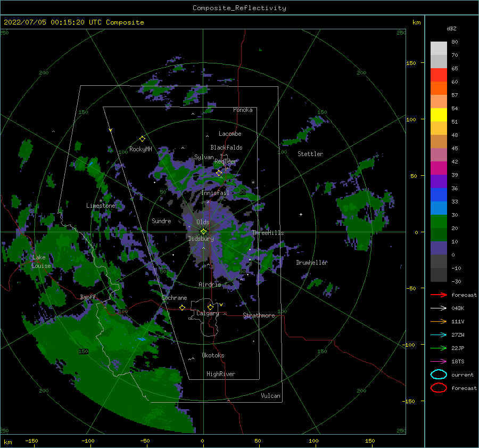479x448 pixels.
Task: Click the magenta 18TS arrow icon
Action: point(439,362)
